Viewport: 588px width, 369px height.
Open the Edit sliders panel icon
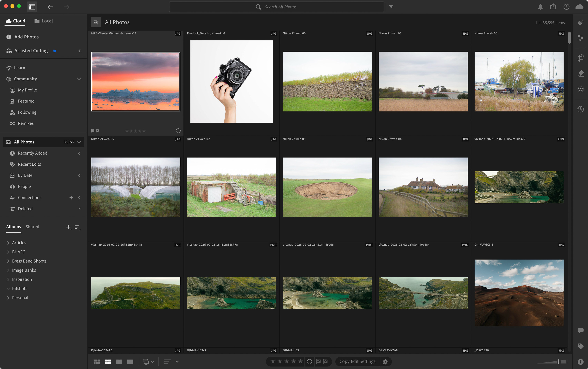(580, 38)
